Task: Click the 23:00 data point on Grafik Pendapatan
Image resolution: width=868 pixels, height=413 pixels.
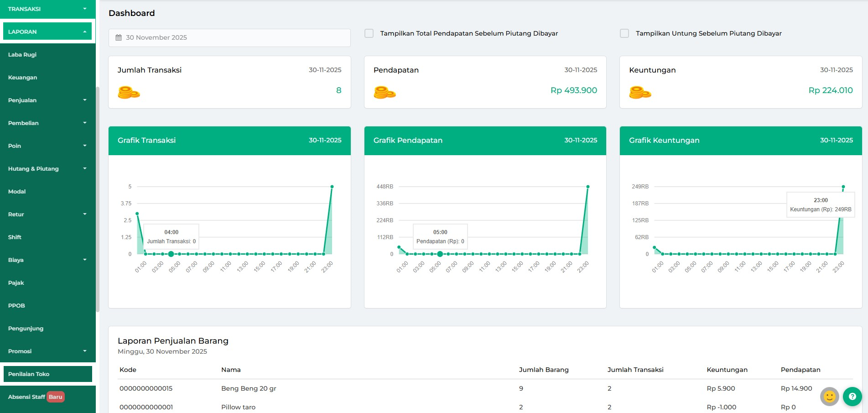Action: [x=588, y=187]
